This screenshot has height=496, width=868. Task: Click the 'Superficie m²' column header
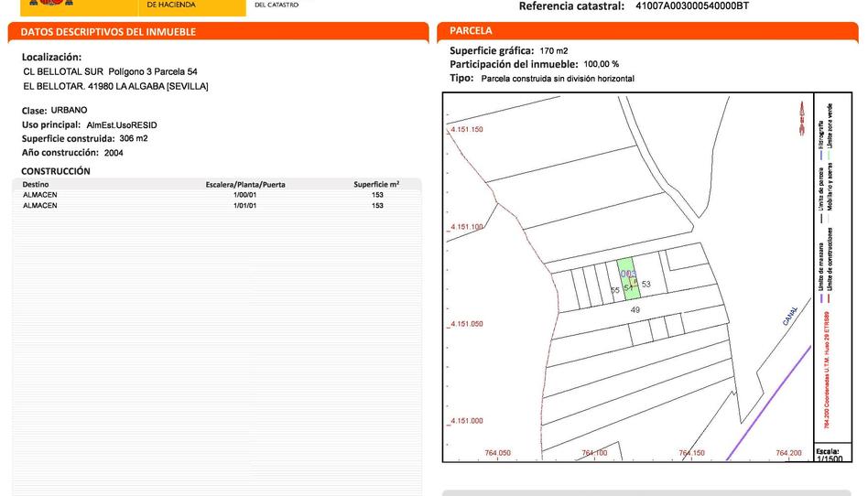click(x=376, y=184)
